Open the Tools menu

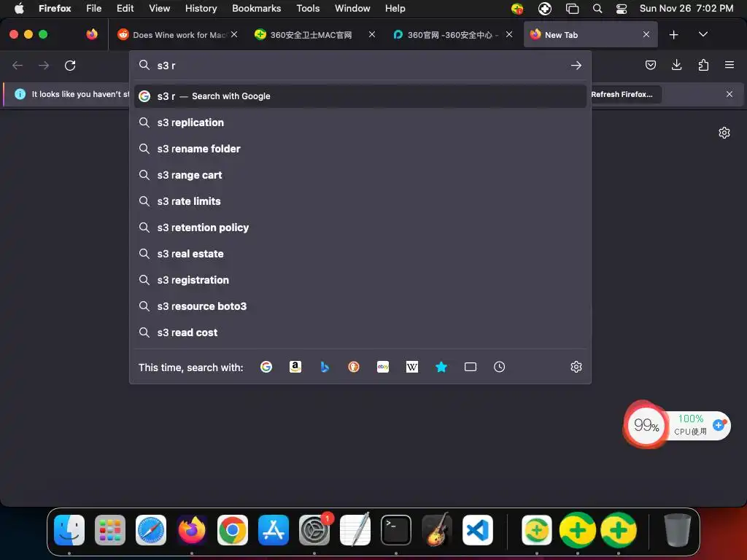click(308, 9)
